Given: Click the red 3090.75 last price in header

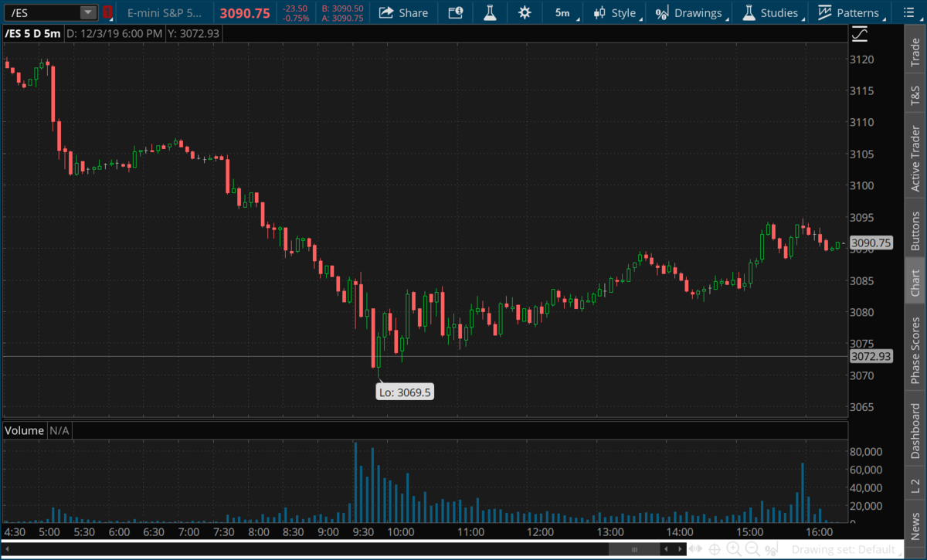Looking at the screenshot, I should click(x=245, y=13).
